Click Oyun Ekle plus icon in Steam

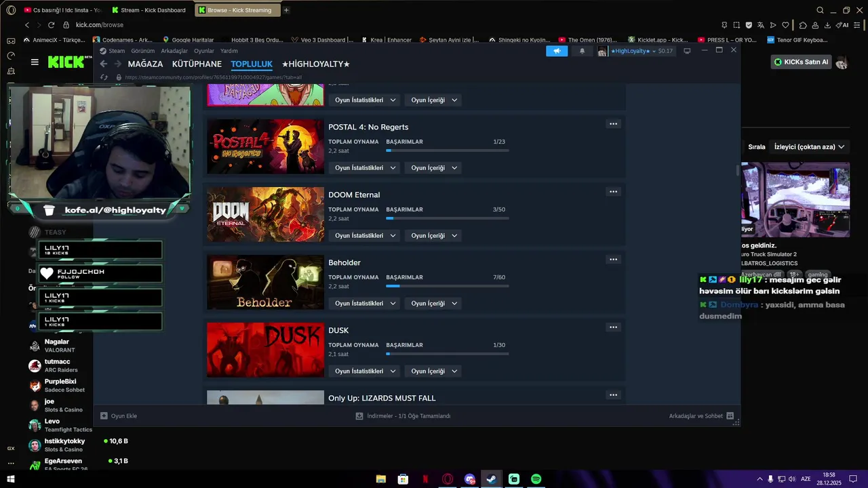pyautogui.click(x=104, y=415)
